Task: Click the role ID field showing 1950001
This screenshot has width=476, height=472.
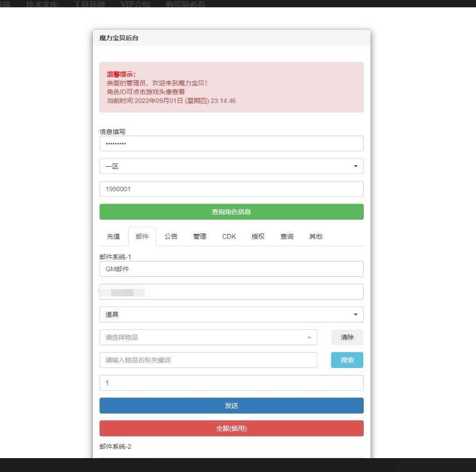Action: [x=231, y=189]
